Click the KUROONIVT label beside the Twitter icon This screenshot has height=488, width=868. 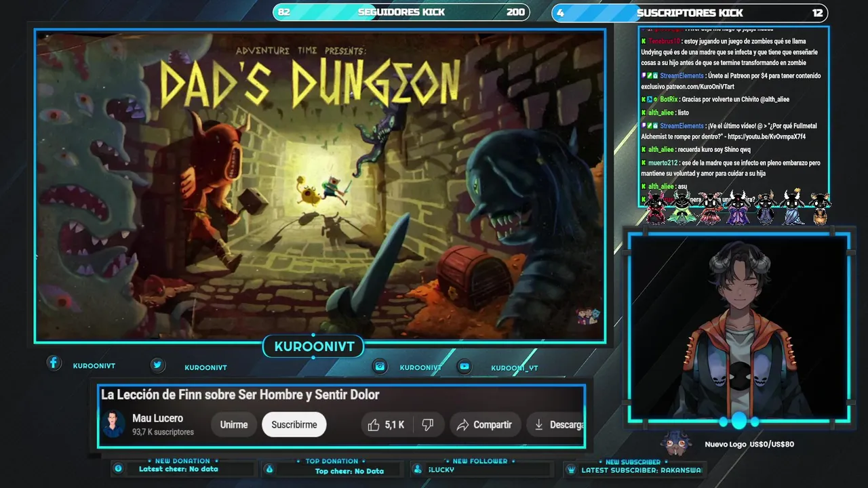click(x=205, y=368)
